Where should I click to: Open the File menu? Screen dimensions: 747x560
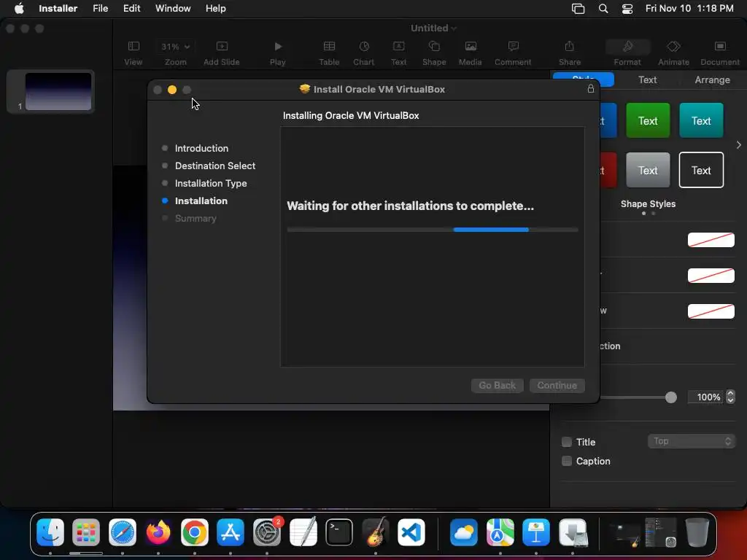(x=101, y=9)
